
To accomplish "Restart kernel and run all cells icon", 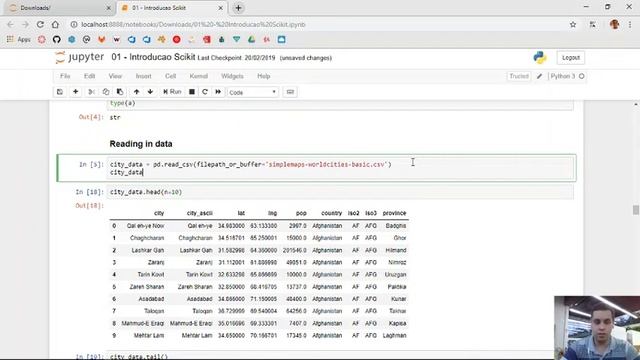I will [x=218, y=92].
